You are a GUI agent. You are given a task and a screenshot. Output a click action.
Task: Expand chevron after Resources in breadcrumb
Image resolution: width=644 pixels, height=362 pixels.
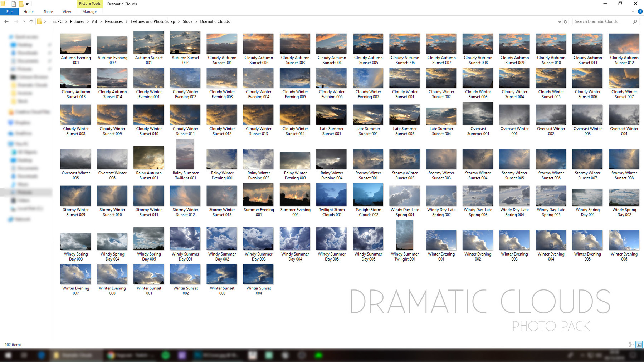click(x=127, y=21)
